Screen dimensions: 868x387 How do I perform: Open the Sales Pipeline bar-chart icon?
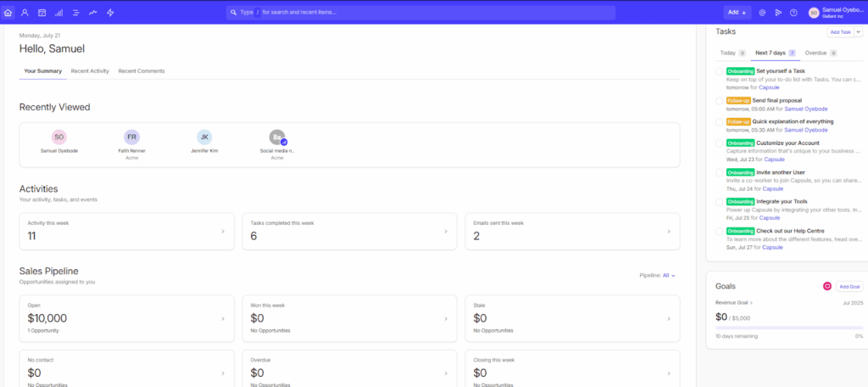click(58, 13)
